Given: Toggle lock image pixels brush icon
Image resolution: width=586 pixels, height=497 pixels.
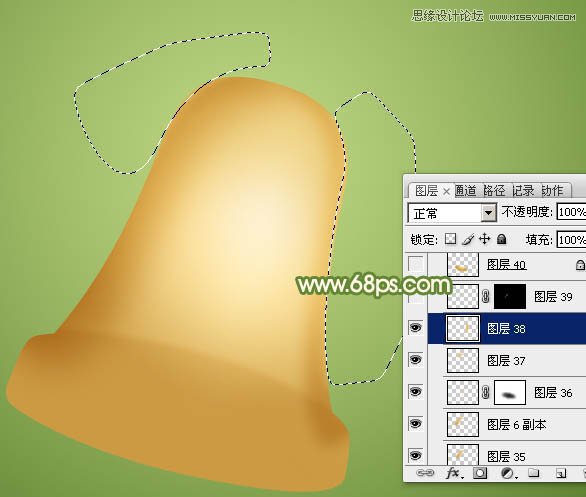Looking at the screenshot, I should pos(468,239).
